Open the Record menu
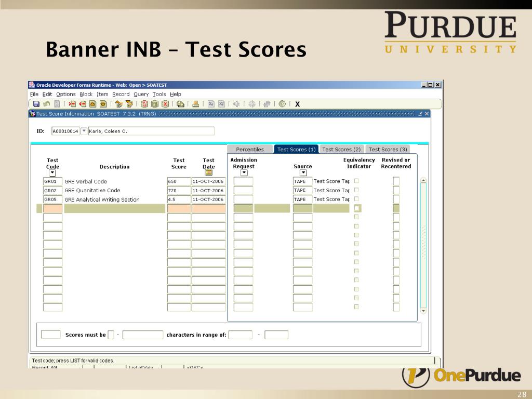This screenshot has width=532, height=399. pyautogui.click(x=121, y=95)
